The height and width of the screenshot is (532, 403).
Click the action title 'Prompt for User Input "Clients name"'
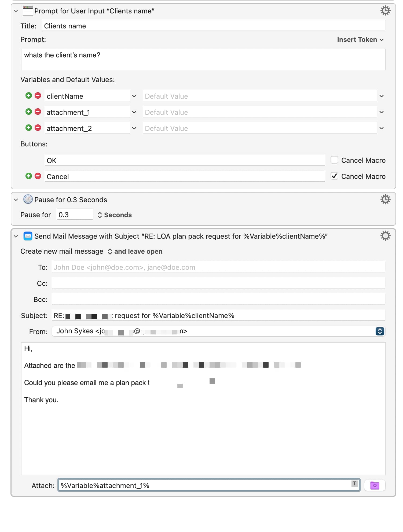pos(94,11)
